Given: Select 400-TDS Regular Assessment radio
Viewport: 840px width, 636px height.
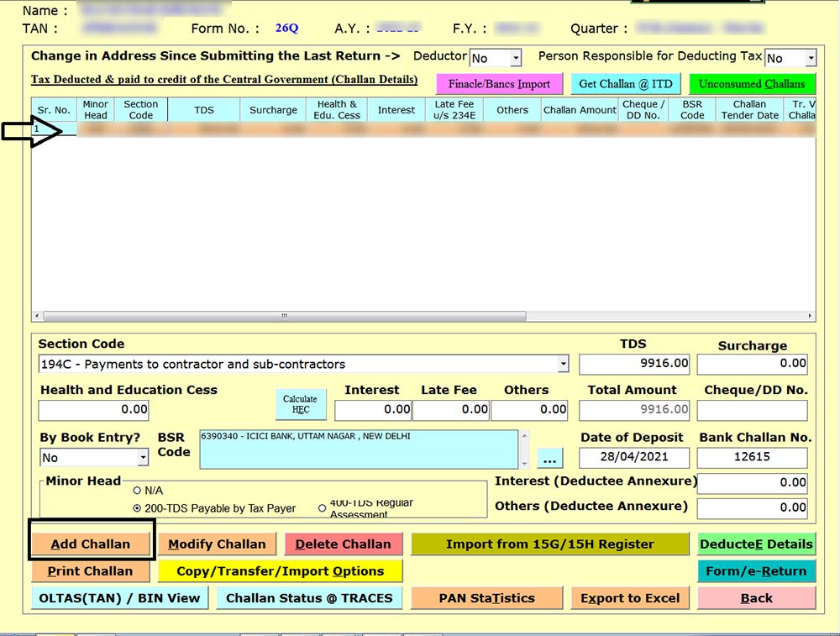Looking at the screenshot, I should click(x=322, y=508).
